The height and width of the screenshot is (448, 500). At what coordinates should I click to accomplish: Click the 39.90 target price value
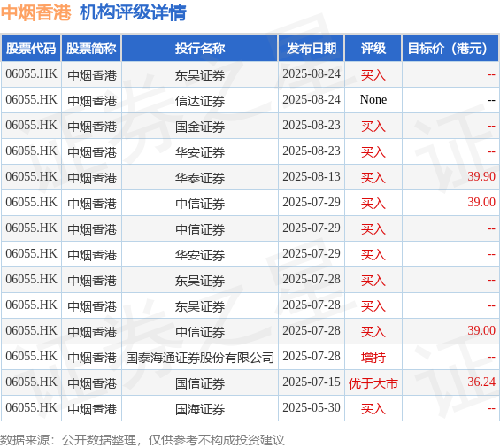point(481,176)
